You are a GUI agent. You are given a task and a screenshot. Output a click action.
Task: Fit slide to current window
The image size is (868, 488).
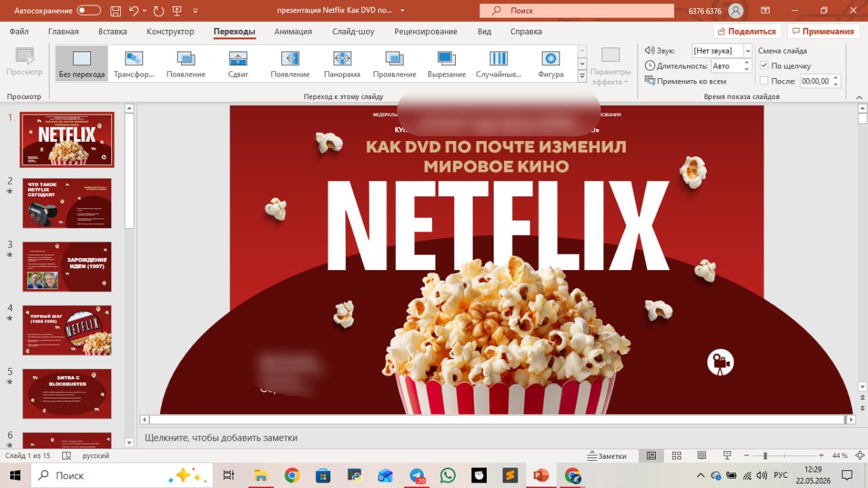pyautogui.click(x=859, y=455)
